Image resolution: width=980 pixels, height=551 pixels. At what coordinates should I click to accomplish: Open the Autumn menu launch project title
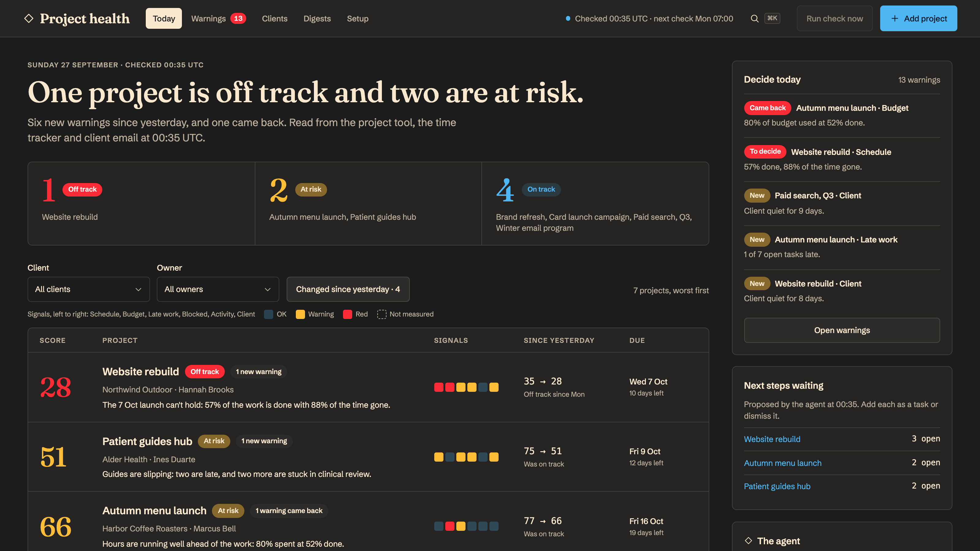(154, 510)
